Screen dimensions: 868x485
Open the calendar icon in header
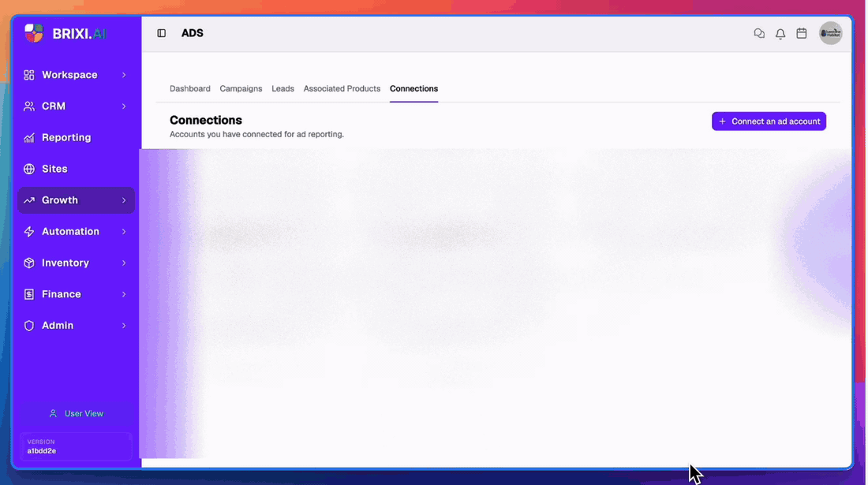click(801, 33)
